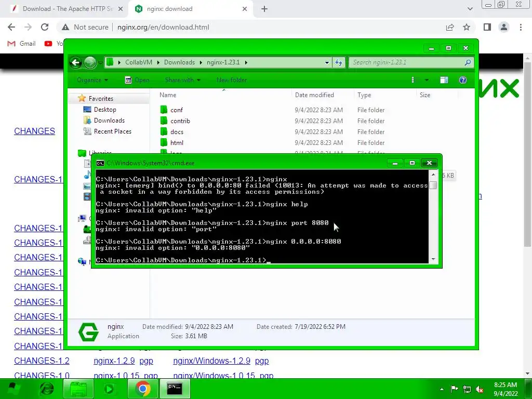Expand the Explorer address history dropdown

click(327, 62)
